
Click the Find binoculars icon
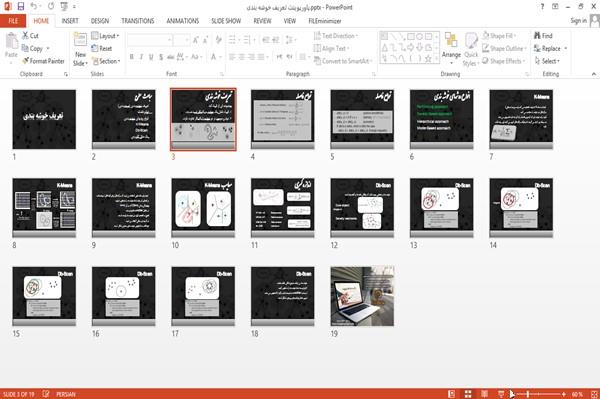pos(537,36)
